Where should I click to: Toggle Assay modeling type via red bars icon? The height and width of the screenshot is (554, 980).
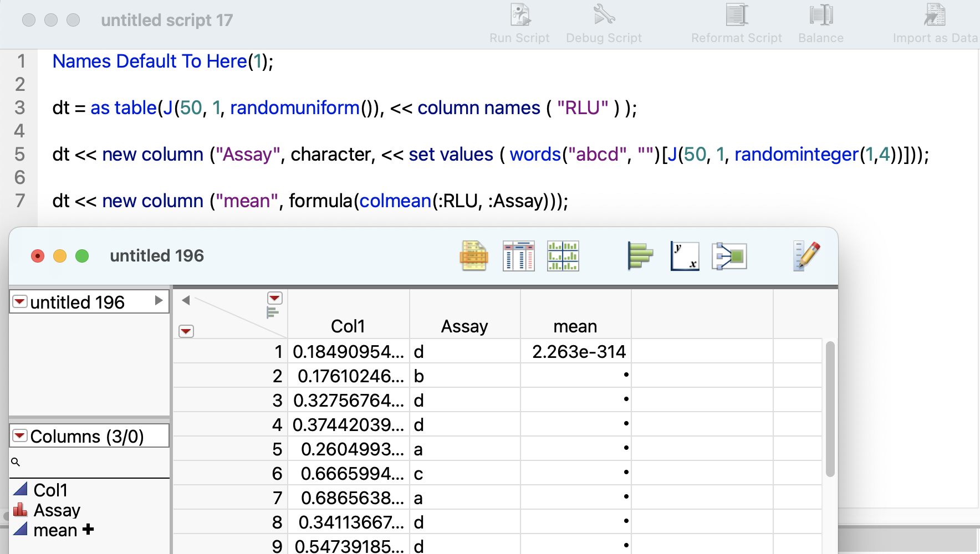tap(21, 510)
